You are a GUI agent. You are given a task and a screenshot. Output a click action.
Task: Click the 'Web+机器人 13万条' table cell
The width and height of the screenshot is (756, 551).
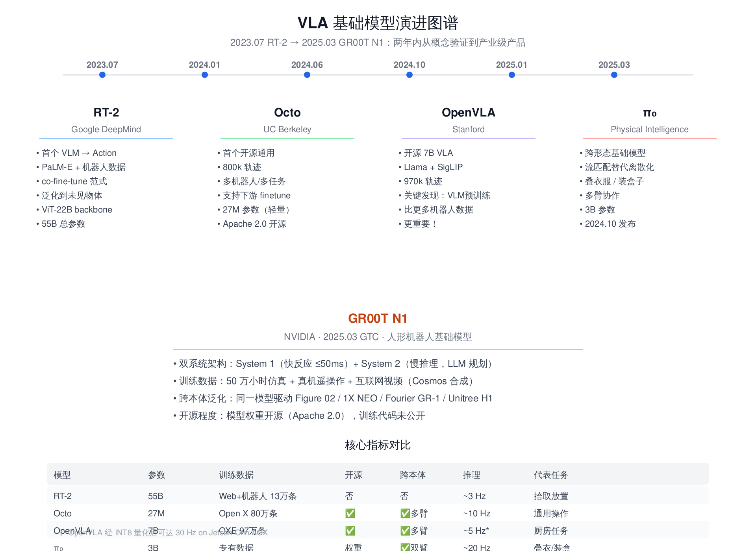(258, 496)
